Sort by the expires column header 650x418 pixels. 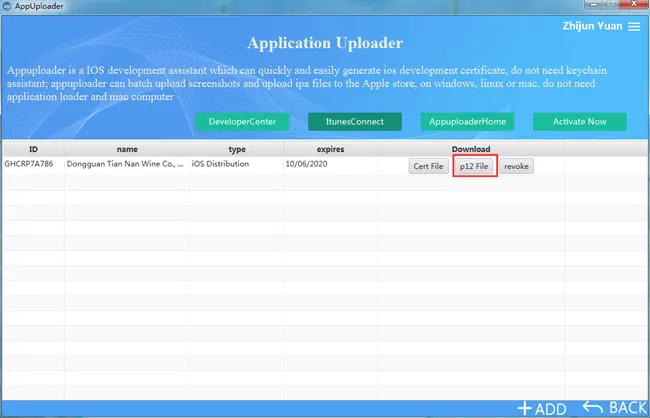pyautogui.click(x=330, y=149)
